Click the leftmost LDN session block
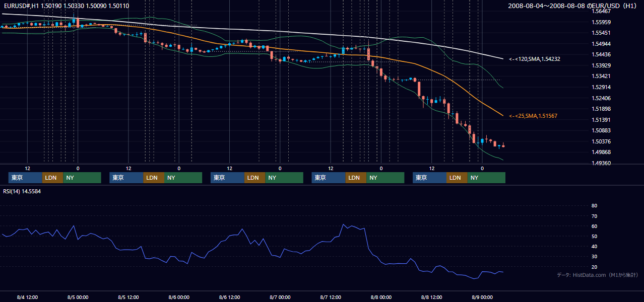The width and height of the screenshot is (644, 302). [x=52, y=178]
